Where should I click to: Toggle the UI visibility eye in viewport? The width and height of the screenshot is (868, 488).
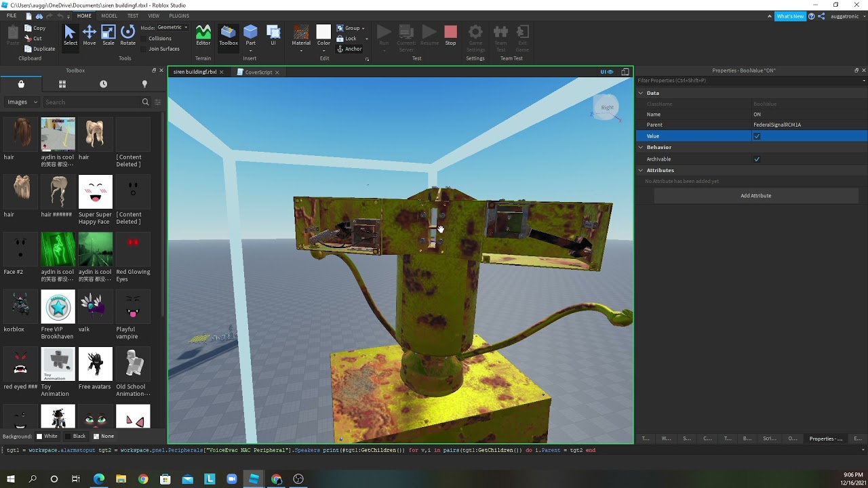coord(607,72)
